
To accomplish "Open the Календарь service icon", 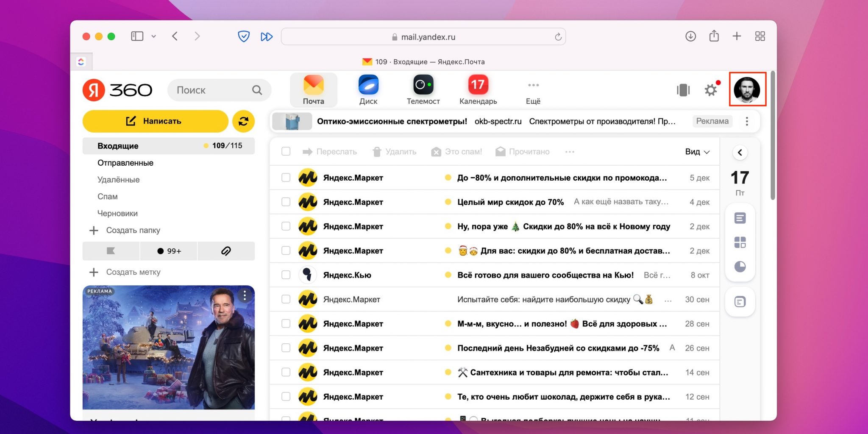I will [478, 90].
